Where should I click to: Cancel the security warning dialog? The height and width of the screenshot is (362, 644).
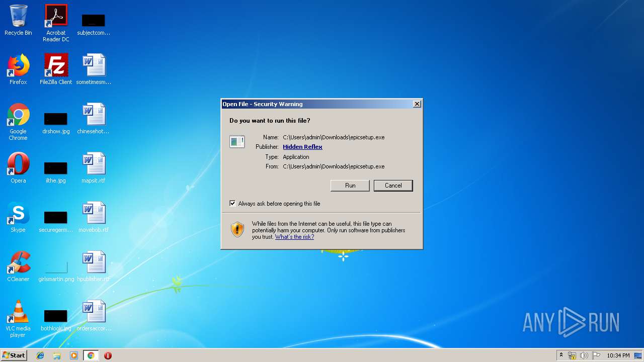(393, 186)
